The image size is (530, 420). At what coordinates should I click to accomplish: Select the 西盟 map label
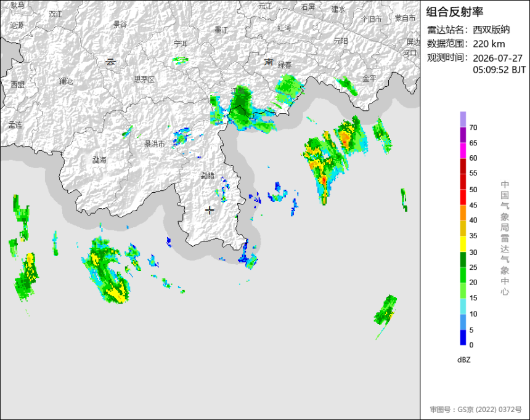18,84
